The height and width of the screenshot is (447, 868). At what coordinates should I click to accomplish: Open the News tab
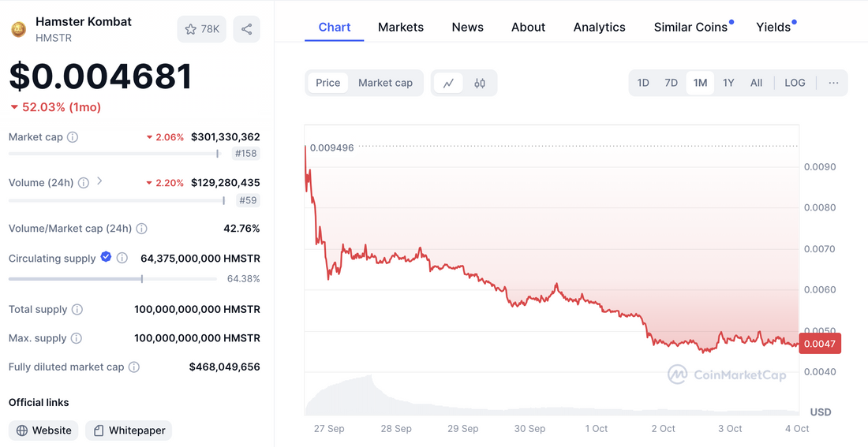coord(468,27)
